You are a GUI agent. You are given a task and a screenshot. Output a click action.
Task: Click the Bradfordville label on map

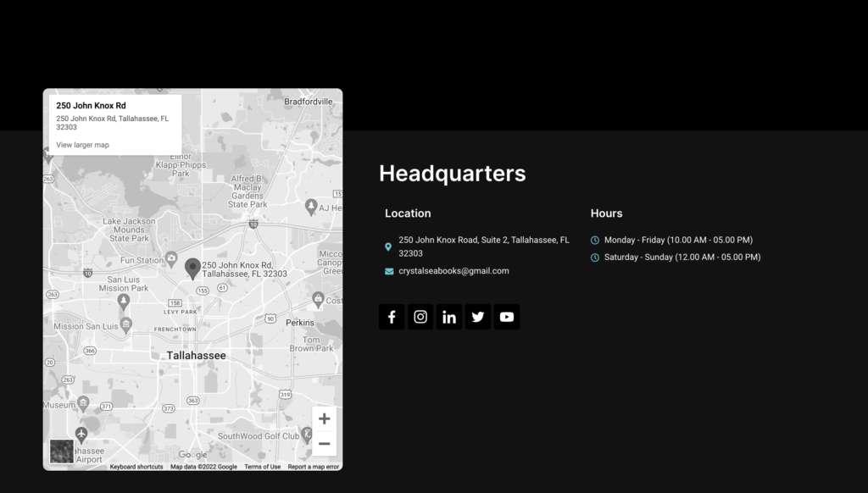pyautogui.click(x=309, y=102)
